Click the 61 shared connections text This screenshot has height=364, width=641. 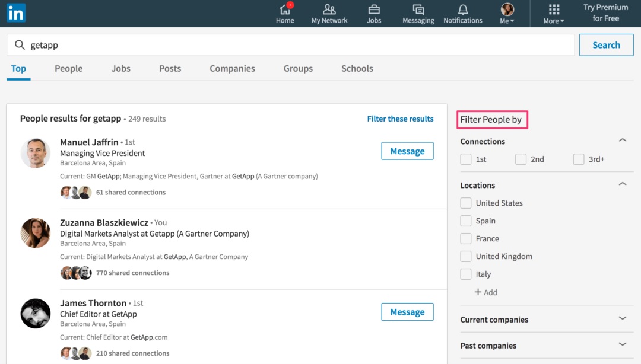click(131, 192)
